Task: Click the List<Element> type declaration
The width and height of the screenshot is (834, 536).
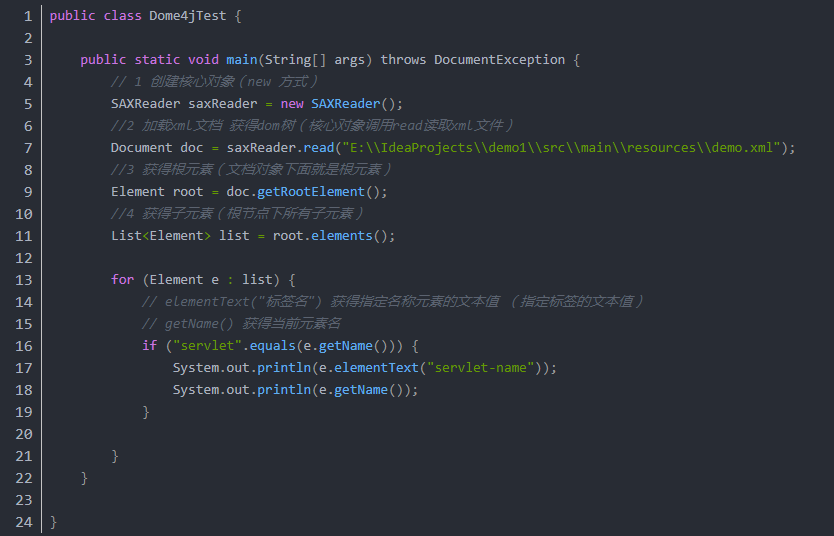Action: [x=161, y=236]
